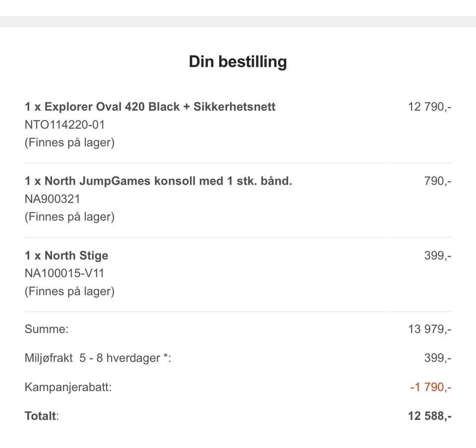
Task: Click the JumpGames konsoll price 790,-
Action: coord(437,181)
